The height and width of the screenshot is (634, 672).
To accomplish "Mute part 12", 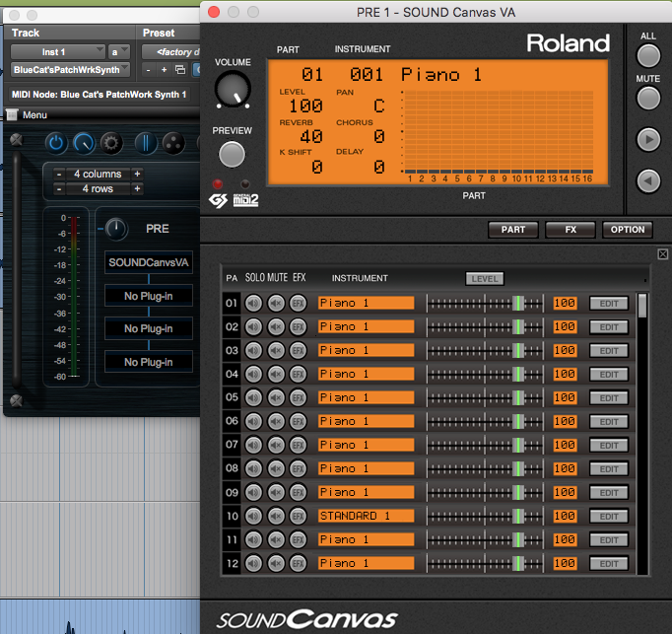I will (276, 563).
